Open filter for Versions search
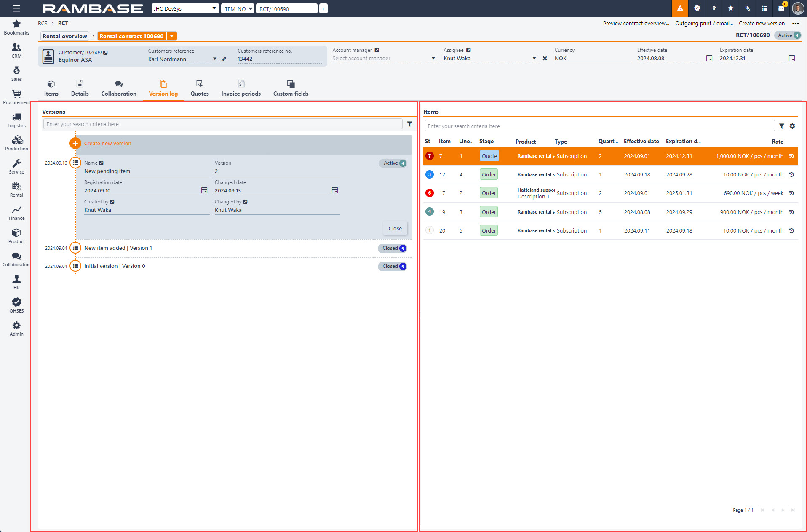 [x=409, y=124]
